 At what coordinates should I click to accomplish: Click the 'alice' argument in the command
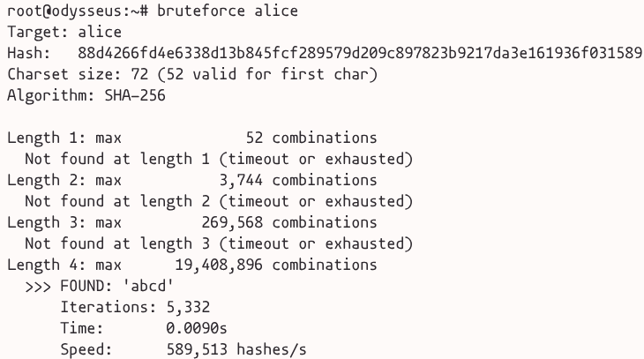275,11
